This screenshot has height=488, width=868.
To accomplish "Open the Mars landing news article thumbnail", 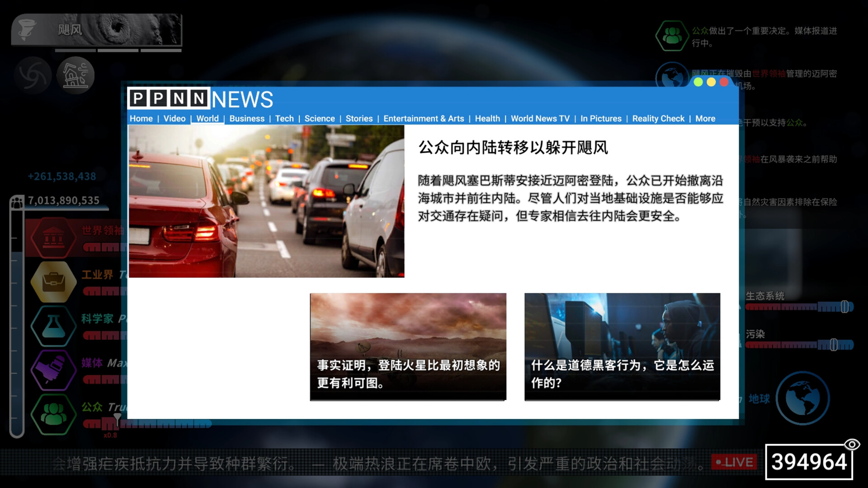I will click(x=408, y=347).
